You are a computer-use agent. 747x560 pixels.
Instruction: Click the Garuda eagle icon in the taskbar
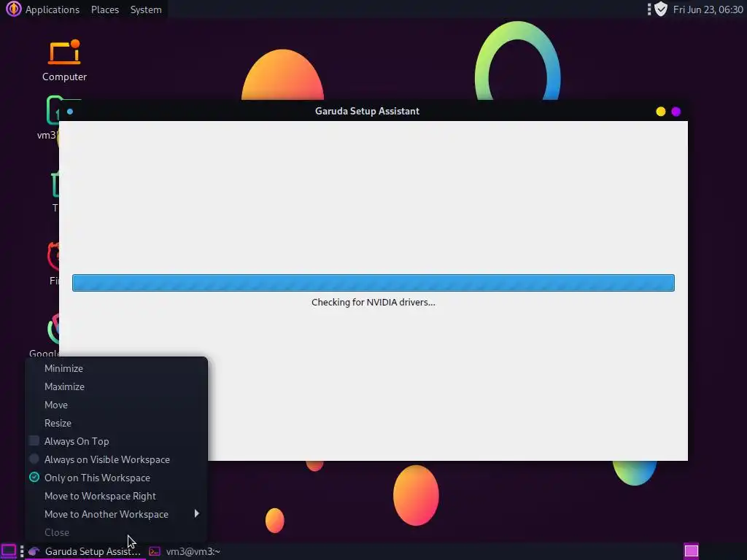coord(34,551)
